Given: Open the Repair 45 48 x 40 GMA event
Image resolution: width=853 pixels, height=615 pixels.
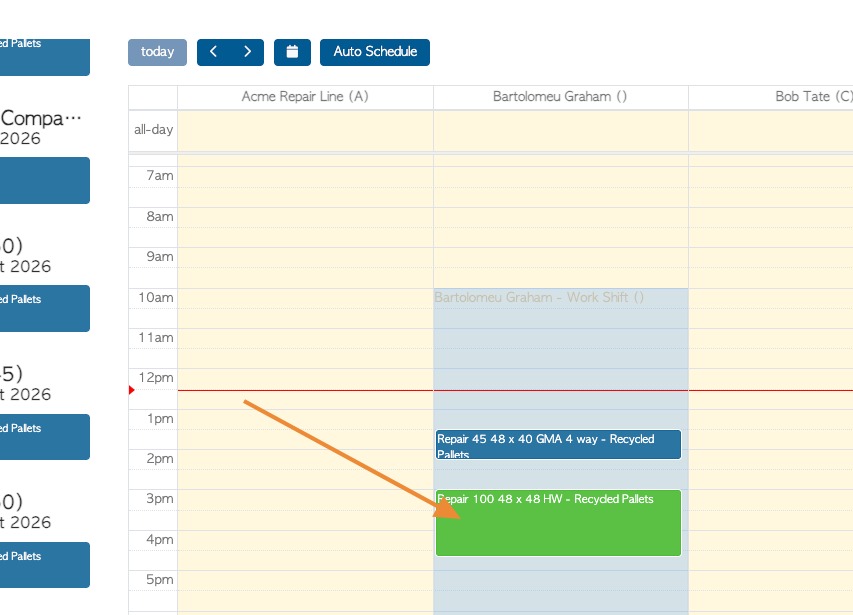Looking at the screenshot, I should tap(558, 445).
